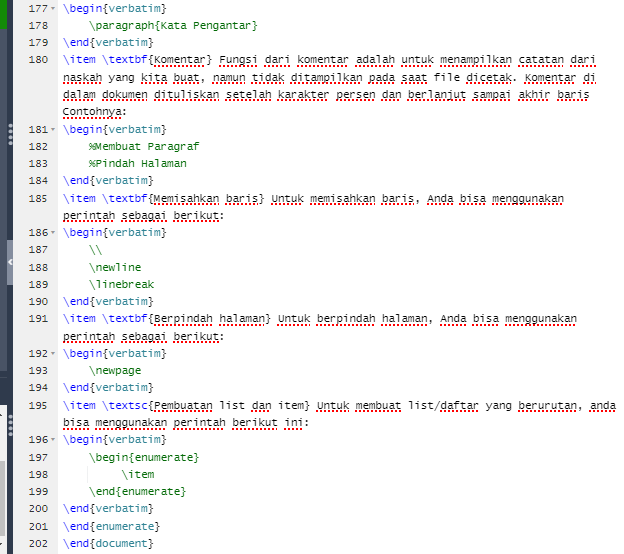
Task: Click the \newline command text
Action: [x=115, y=267]
